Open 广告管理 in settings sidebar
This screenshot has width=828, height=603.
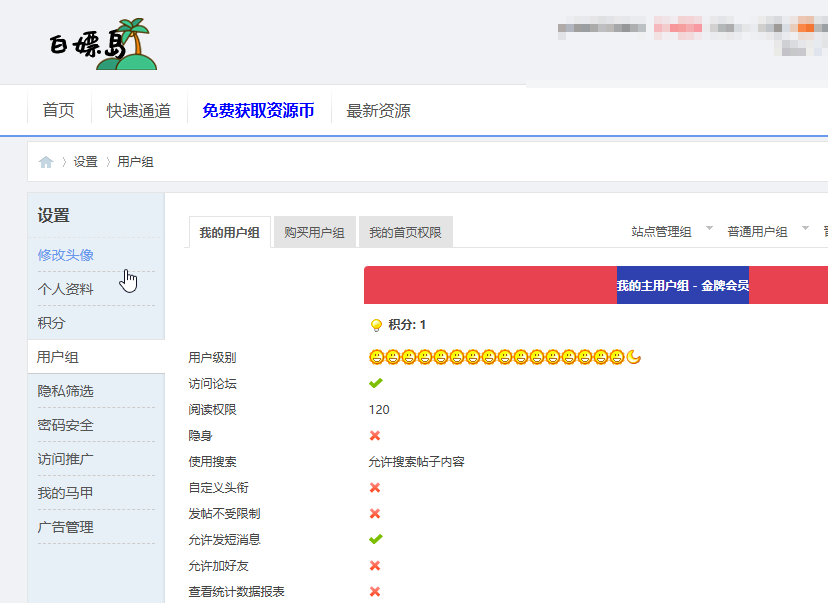click(x=65, y=527)
